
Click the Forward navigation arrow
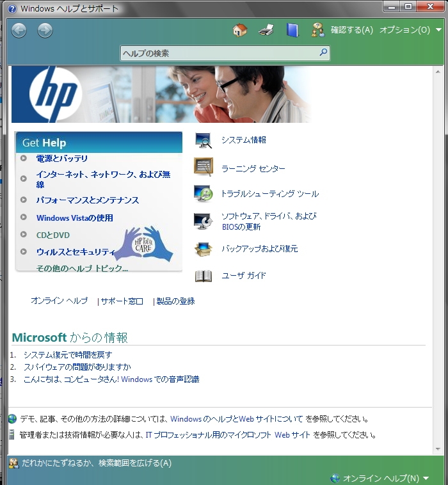click(45, 31)
